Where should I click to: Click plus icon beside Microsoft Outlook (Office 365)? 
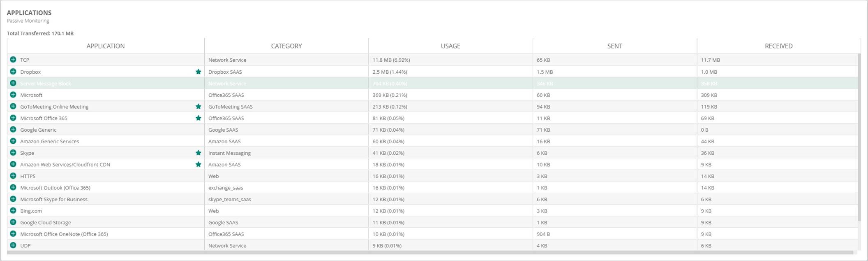tap(13, 187)
